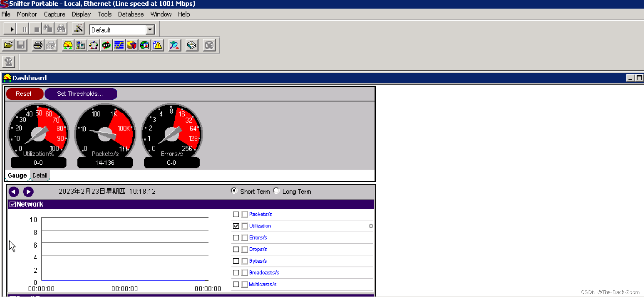Open the Tools menu

point(104,14)
